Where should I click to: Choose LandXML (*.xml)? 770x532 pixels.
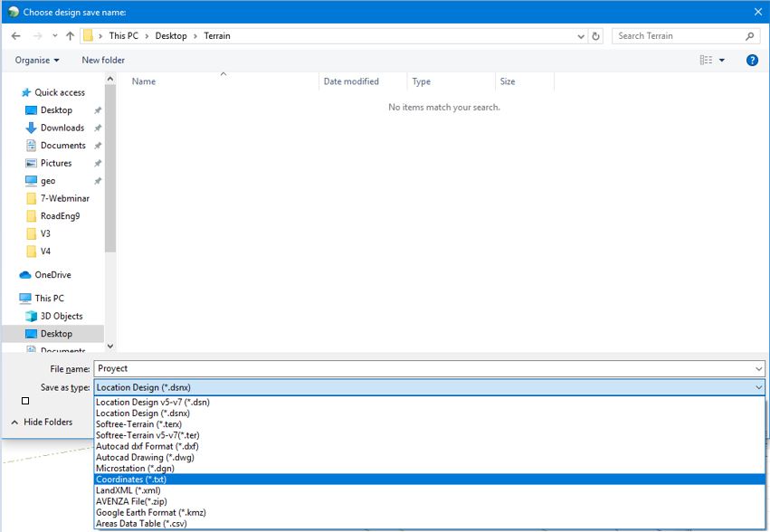(429, 490)
